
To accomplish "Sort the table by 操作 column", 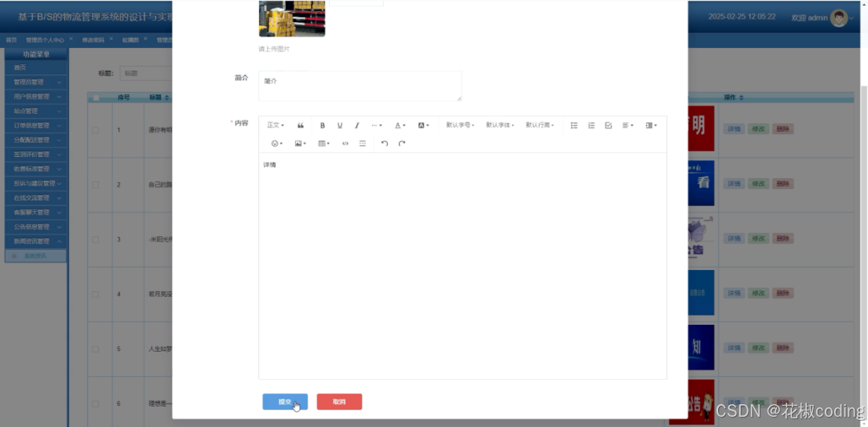I will (x=741, y=97).
